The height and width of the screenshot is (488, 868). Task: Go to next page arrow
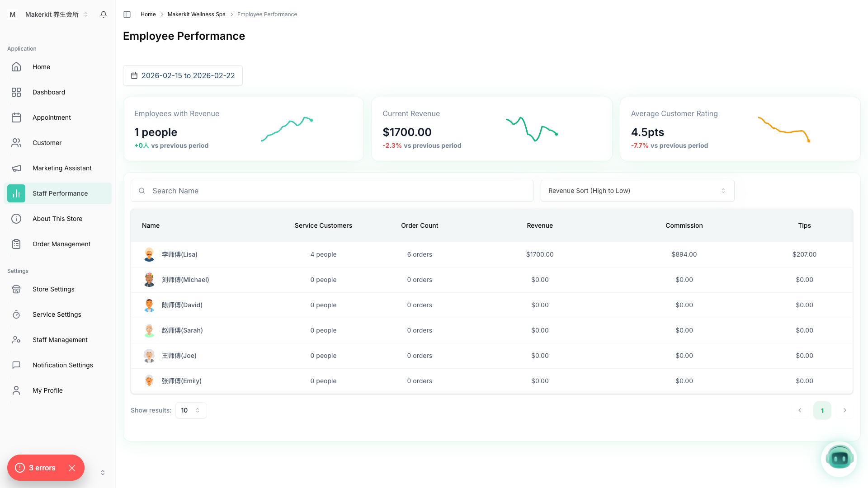(x=844, y=410)
